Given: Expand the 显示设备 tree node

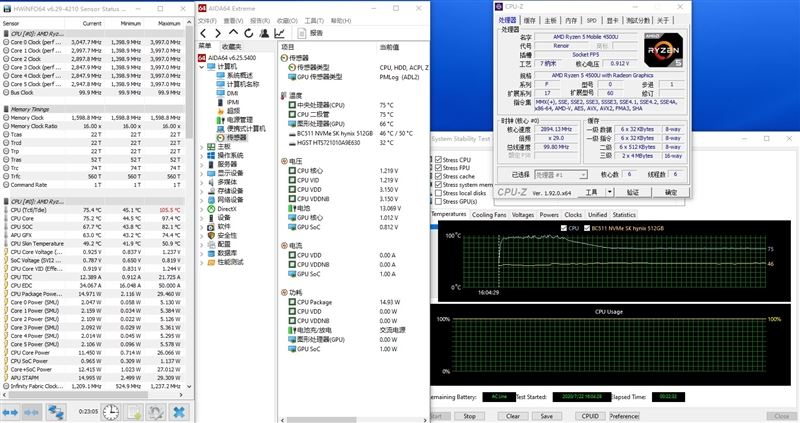Looking at the screenshot, I should 202,173.
